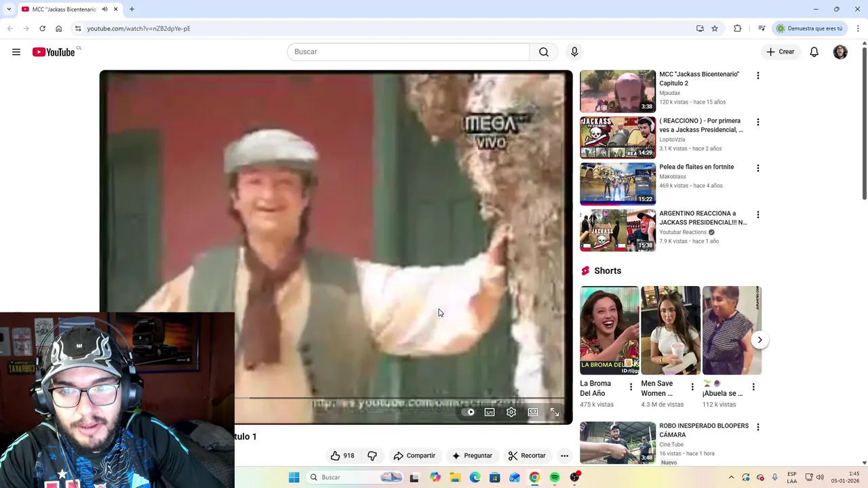View site information icon
The image size is (868, 488).
click(x=78, y=28)
